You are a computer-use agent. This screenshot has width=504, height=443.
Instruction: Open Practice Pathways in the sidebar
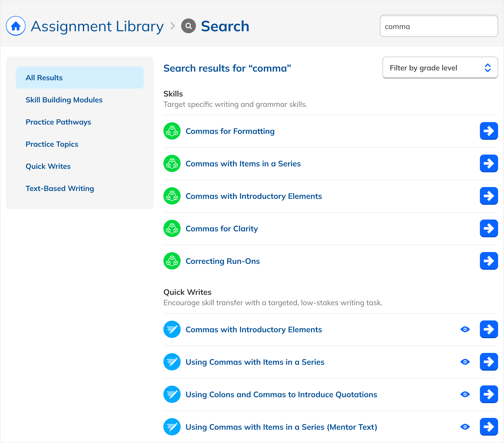(x=58, y=122)
